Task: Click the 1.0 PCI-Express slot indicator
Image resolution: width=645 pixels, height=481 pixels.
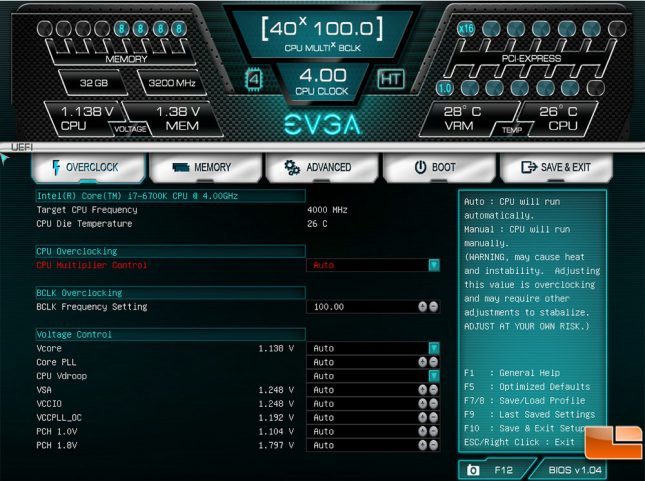Action: [445, 88]
